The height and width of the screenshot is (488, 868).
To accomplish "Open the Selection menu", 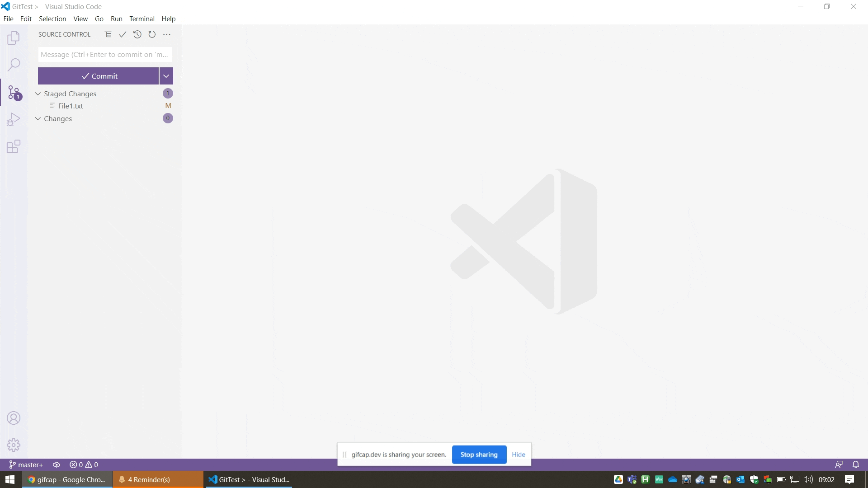I will point(52,19).
